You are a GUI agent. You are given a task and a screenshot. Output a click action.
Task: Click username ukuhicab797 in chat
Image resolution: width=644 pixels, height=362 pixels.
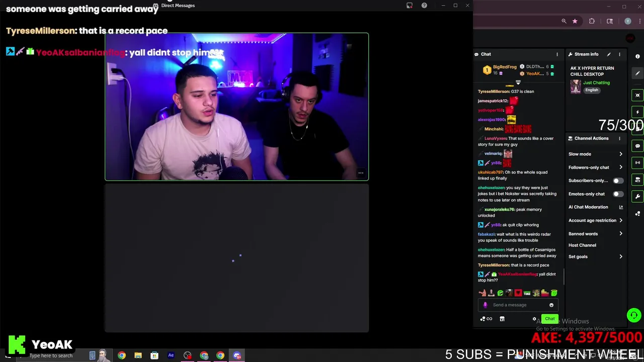click(491, 172)
